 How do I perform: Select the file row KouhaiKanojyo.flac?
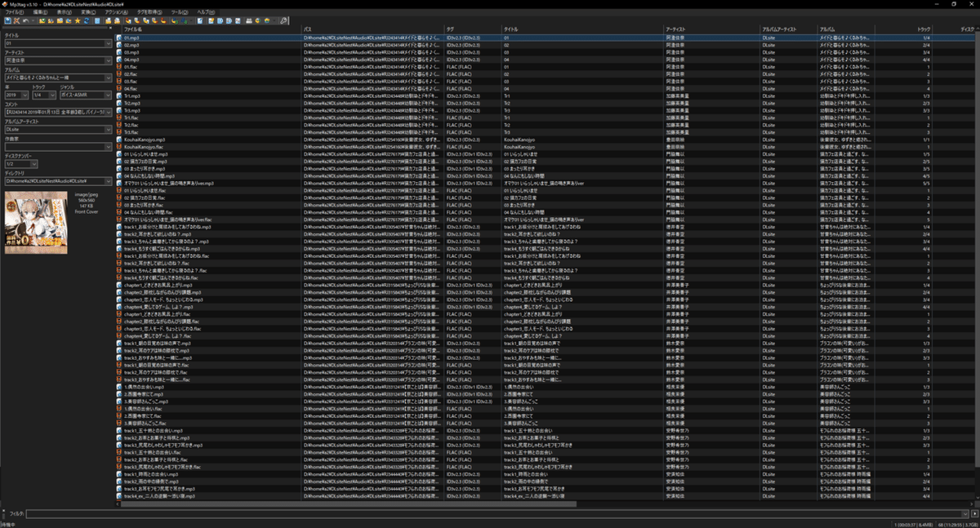tap(543, 147)
